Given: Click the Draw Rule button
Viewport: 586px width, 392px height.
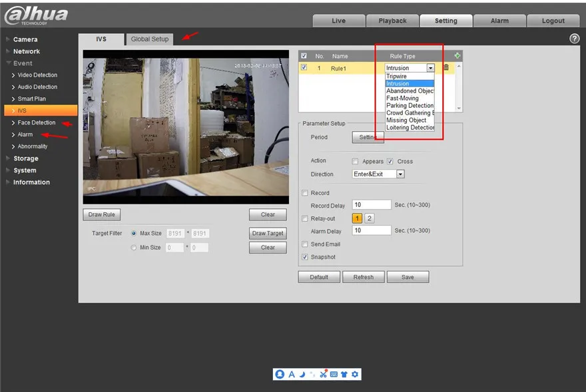Looking at the screenshot, I should (102, 214).
